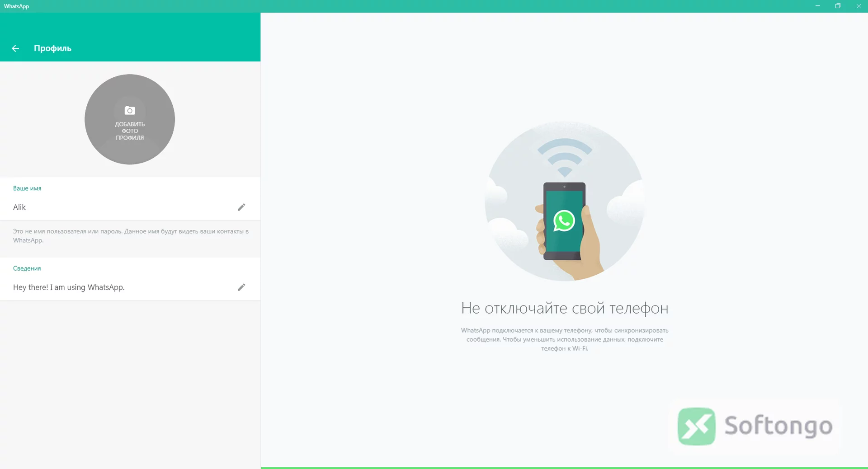Click the ДОБАВИТЬ ФОТО ПРОФИЛЯ label
This screenshot has height=469, width=868.
pos(130,131)
